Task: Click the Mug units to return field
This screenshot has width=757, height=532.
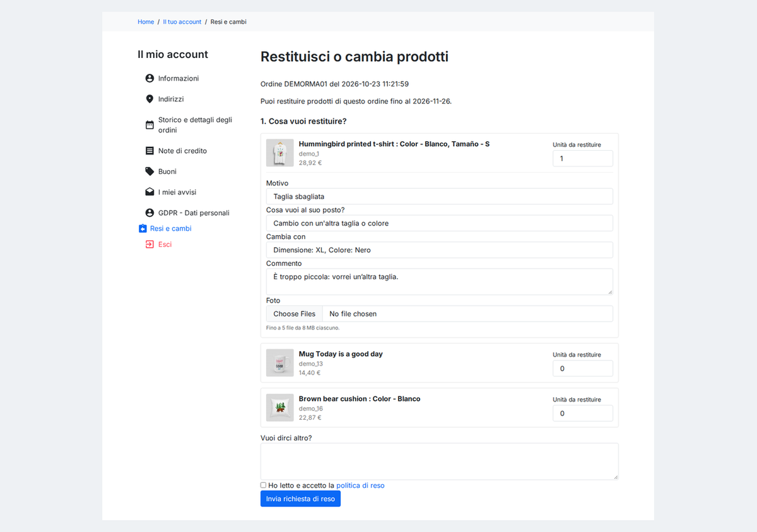Action: [583, 369]
